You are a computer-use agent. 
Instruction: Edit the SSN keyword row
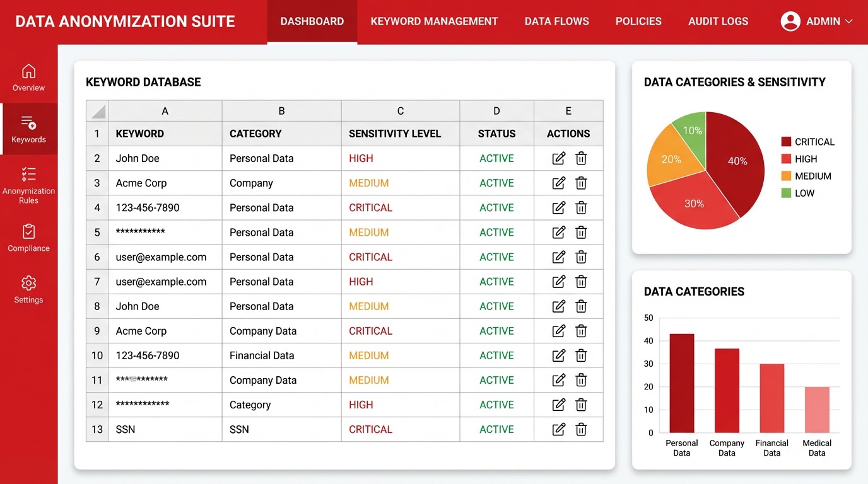558,429
